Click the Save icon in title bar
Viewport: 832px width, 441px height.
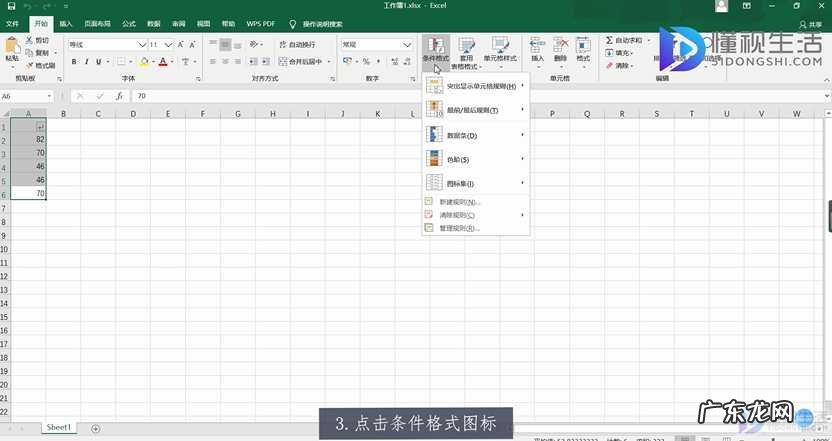pos(11,6)
